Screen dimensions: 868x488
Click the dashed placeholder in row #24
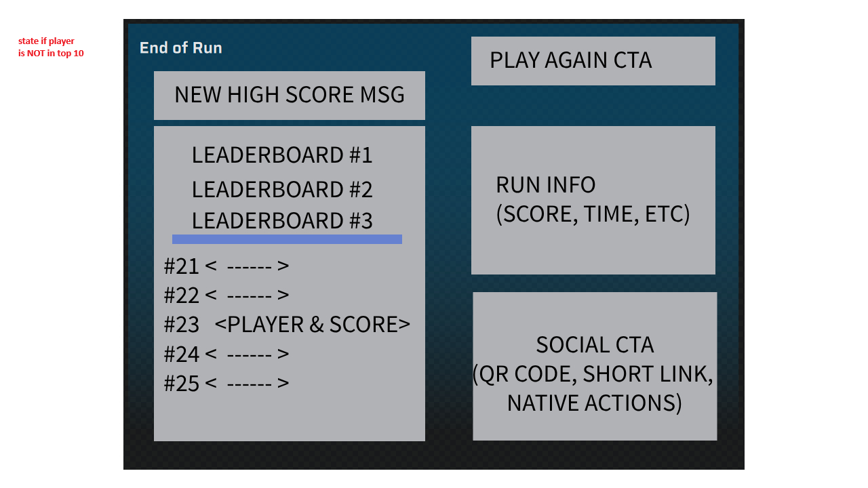pos(249,354)
